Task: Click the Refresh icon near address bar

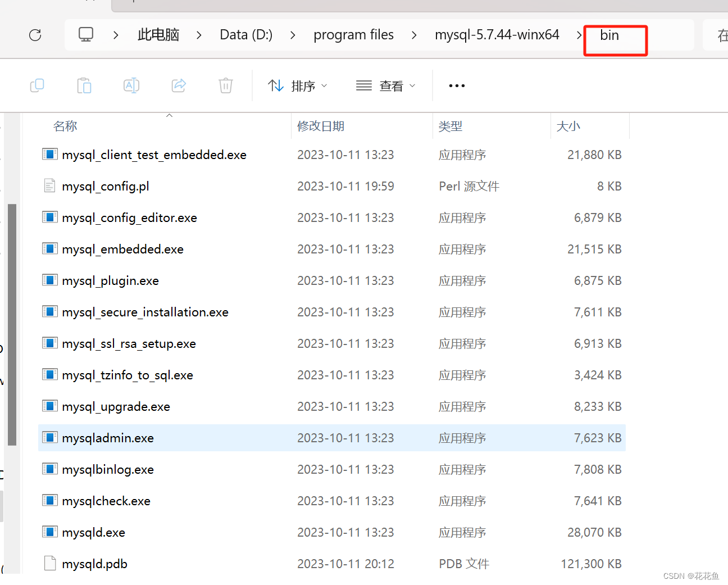Action: tap(35, 34)
